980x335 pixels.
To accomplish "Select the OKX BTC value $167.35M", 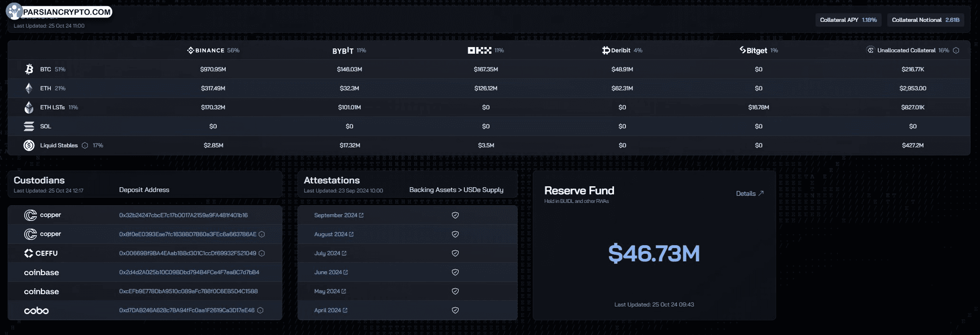I will 486,69.
